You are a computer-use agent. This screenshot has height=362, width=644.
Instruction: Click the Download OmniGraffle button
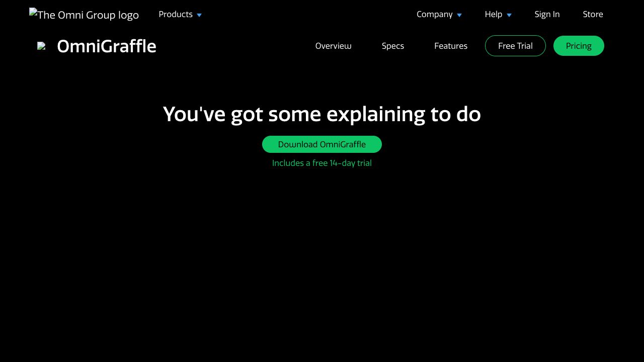pyautogui.click(x=321, y=144)
